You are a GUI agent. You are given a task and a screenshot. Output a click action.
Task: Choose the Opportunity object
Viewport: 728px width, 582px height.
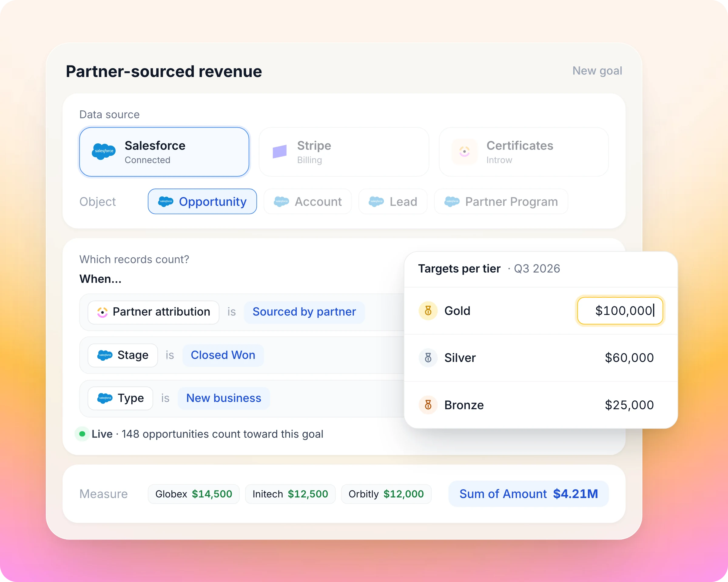pyautogui.click(x=202, y=201)
